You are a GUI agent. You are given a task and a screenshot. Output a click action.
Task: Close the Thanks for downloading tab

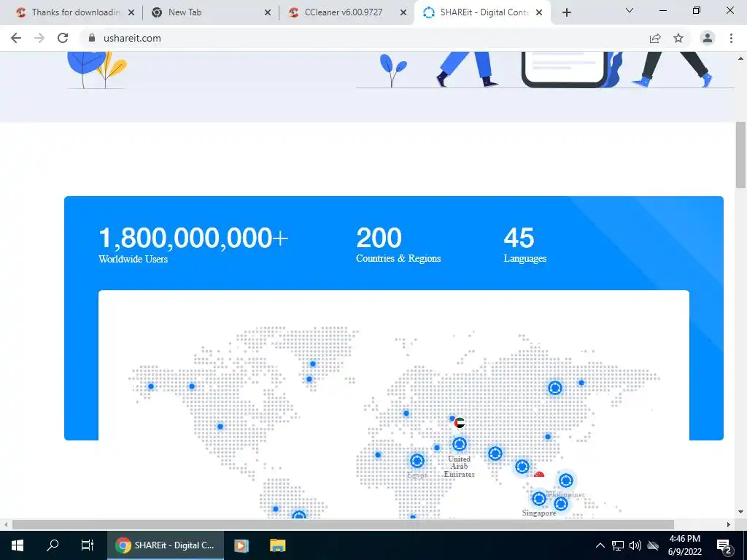(131, 12)
